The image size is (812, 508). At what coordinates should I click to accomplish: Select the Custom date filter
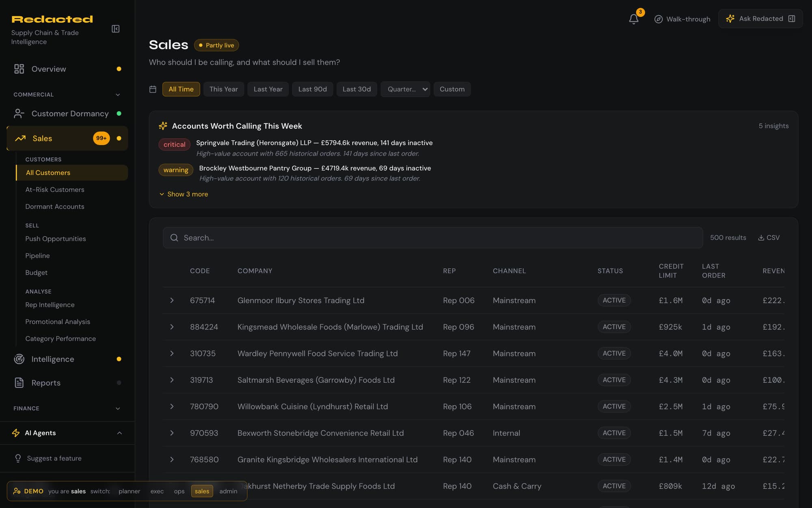[x=452, y=89]
